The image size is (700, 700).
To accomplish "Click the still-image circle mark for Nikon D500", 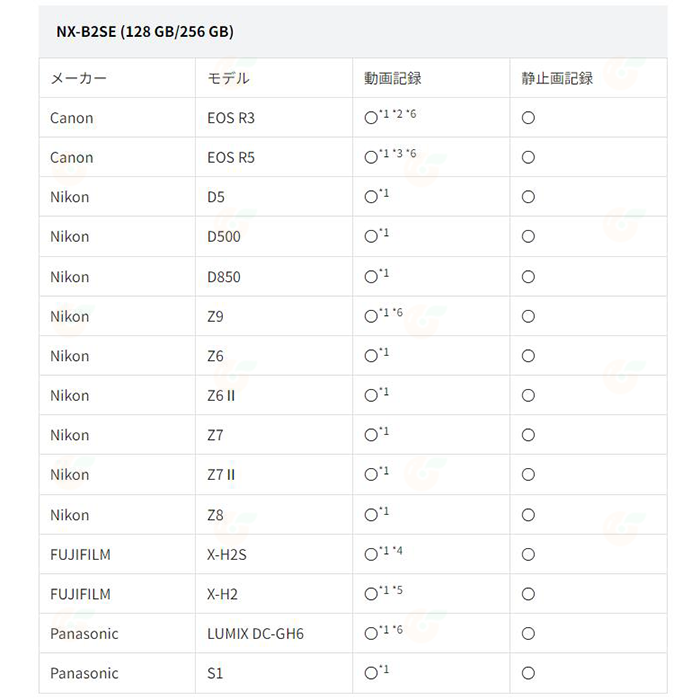I will coord(528,237).
